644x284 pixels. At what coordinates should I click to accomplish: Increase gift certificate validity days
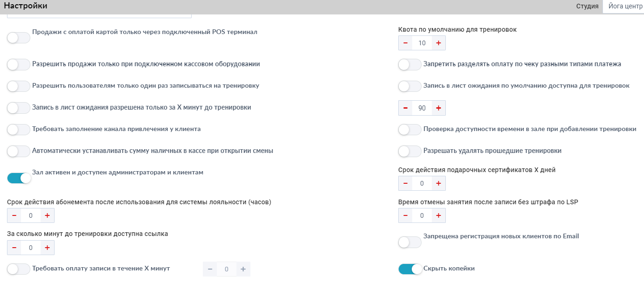coord(438,184)
